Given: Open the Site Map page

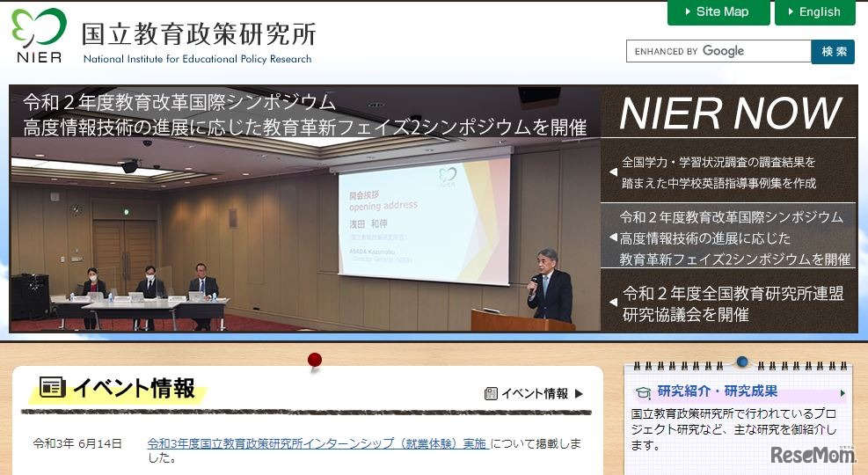Looking at the screenshot, I should tap(718, 12).
